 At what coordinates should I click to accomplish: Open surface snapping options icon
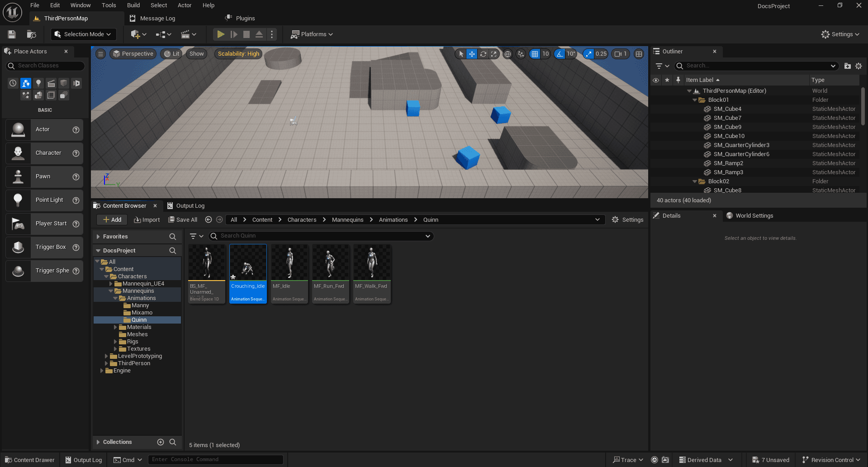click(x=521, y=54)
